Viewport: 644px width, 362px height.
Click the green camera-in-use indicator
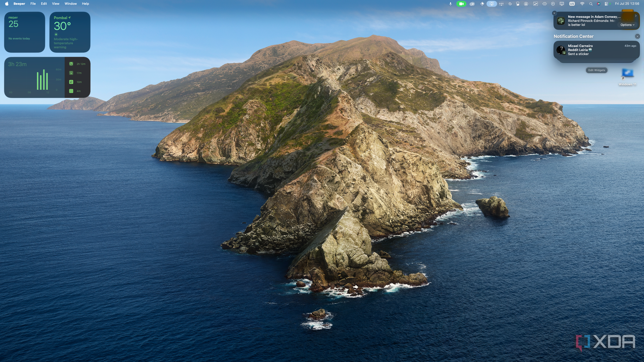click(x=461, y=4)
